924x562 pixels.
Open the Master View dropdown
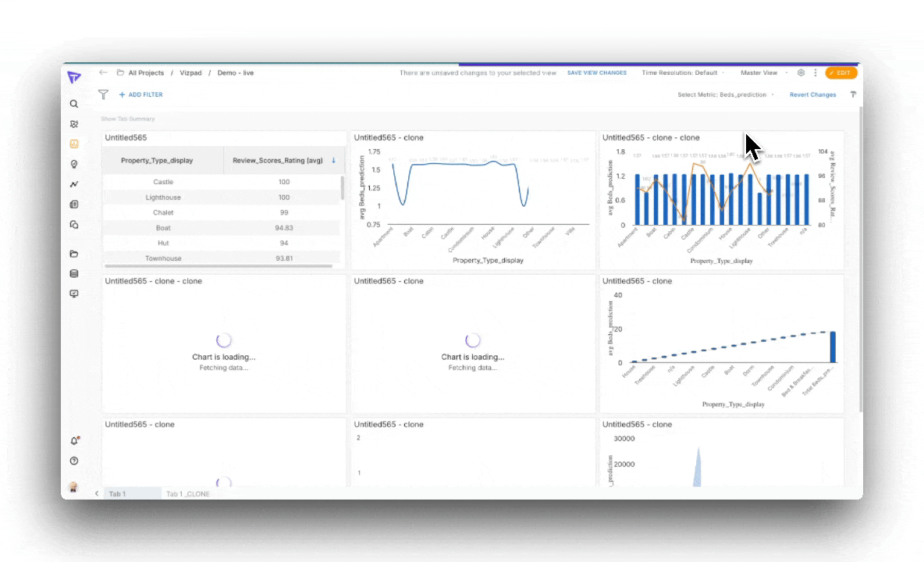pos(762,73)
